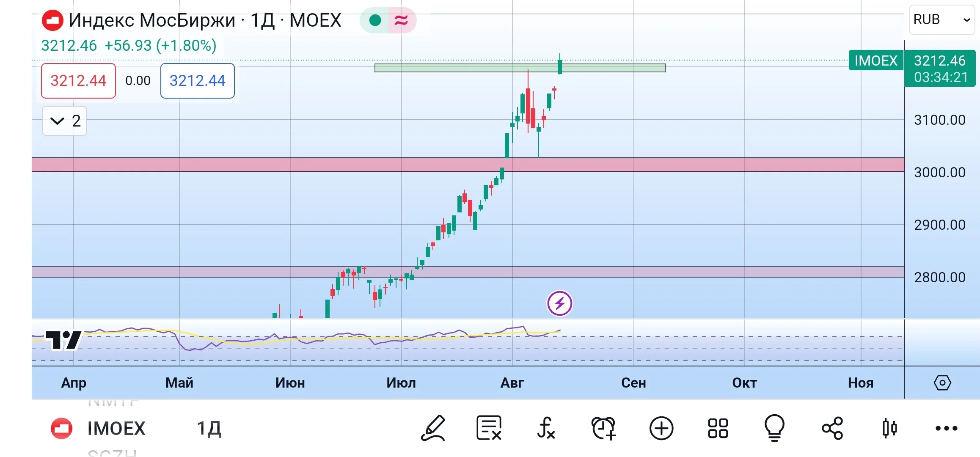Tap the MOEX red logo in header
Viewport: 980px width, 457px height.
pyautogui.click(x=52, y=20)
